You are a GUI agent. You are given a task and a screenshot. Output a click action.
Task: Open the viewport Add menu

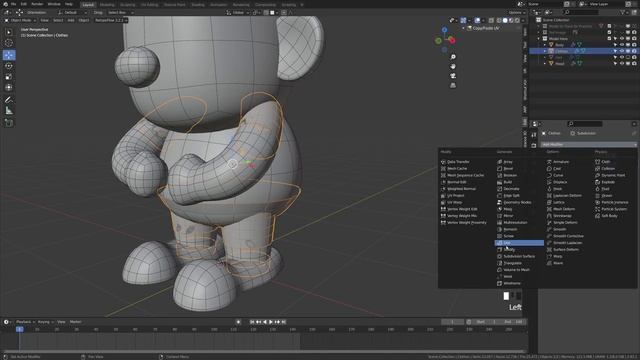click(71, 20)
